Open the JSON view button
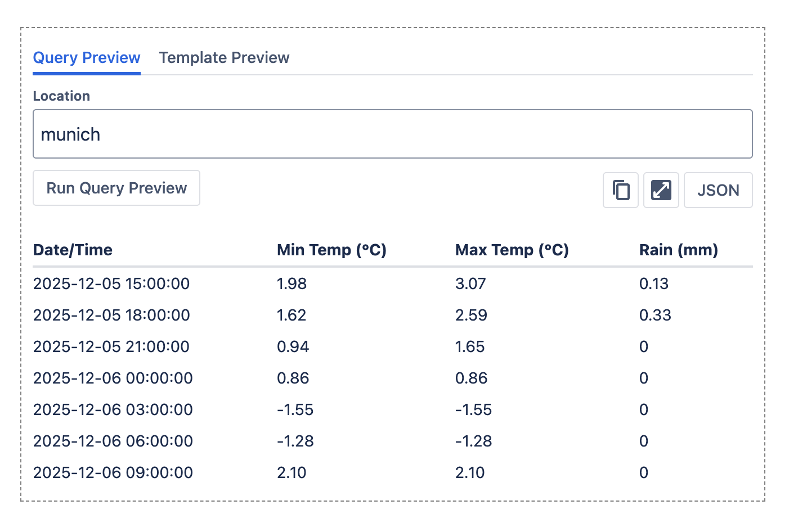The height and width of the screenshot is (532, 789). pyautogui.click(x=718, y=190)
